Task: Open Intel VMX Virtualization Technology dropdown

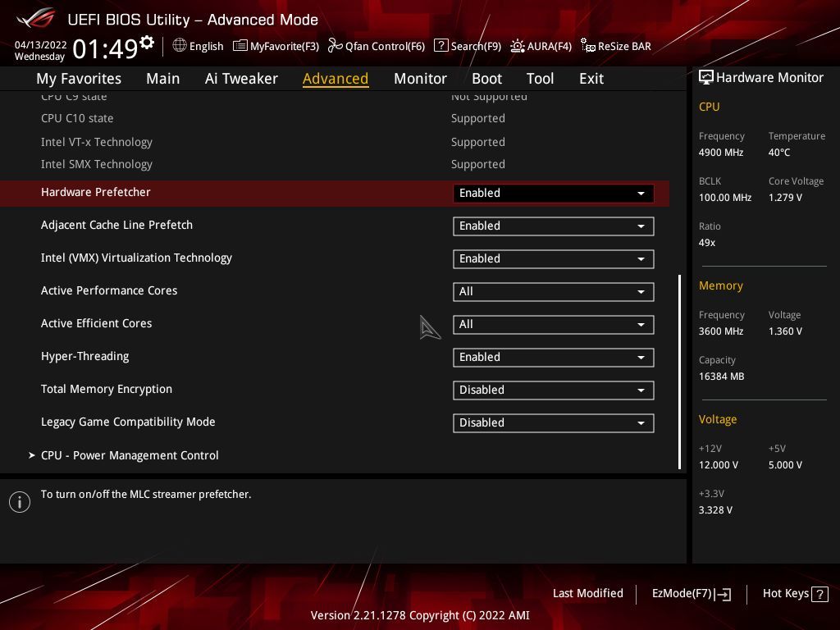Action: [553, 258]
